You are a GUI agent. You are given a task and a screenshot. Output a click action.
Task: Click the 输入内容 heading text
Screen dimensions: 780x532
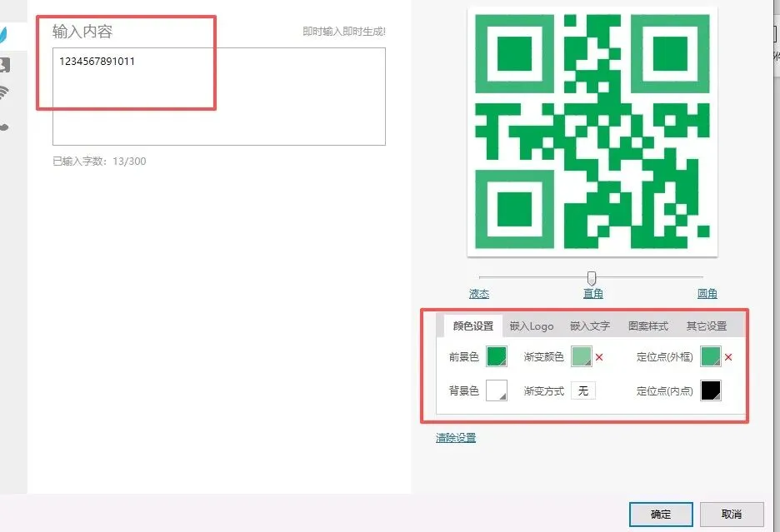click(x=82, y=32)
